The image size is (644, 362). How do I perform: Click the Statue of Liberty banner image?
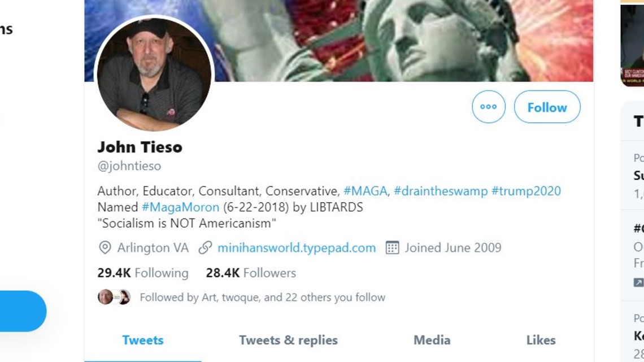402,40
